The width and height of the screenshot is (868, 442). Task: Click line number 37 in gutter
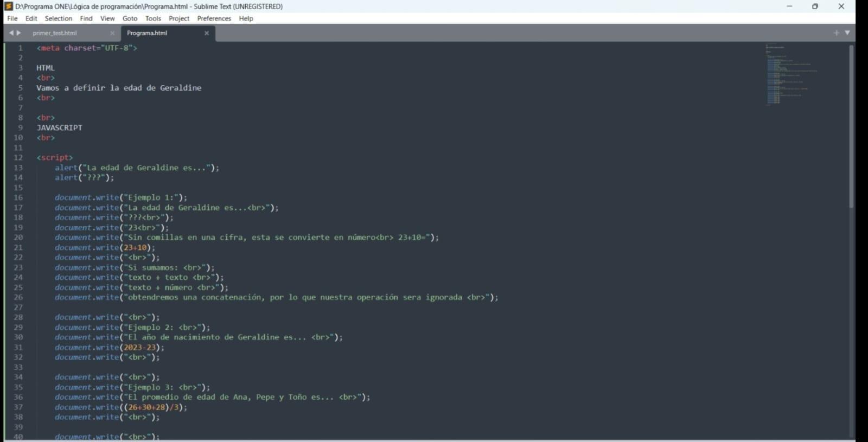[18, 407]
